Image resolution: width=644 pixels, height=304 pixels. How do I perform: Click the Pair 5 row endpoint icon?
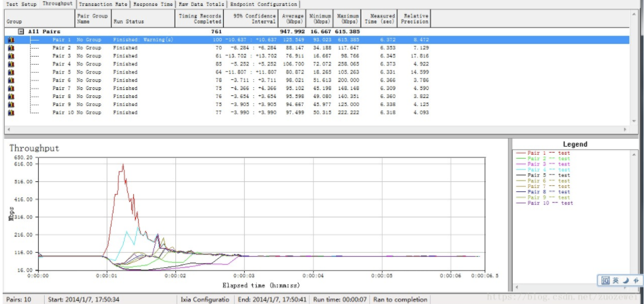pos(11,72)
